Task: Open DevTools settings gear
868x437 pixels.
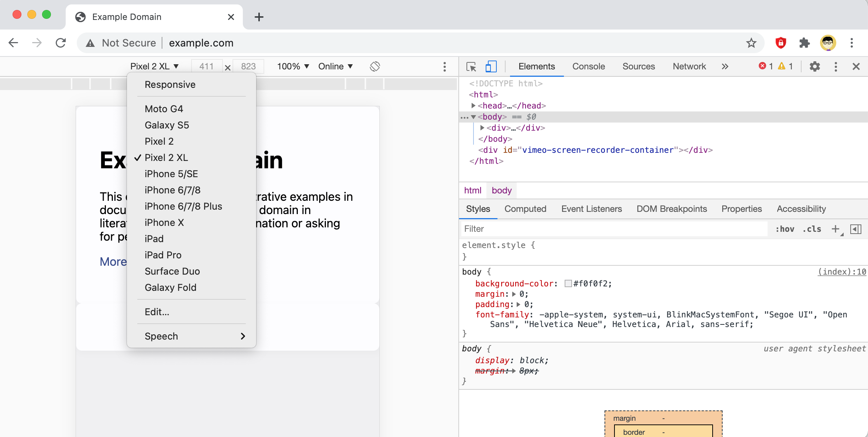Action: [814, 66]
